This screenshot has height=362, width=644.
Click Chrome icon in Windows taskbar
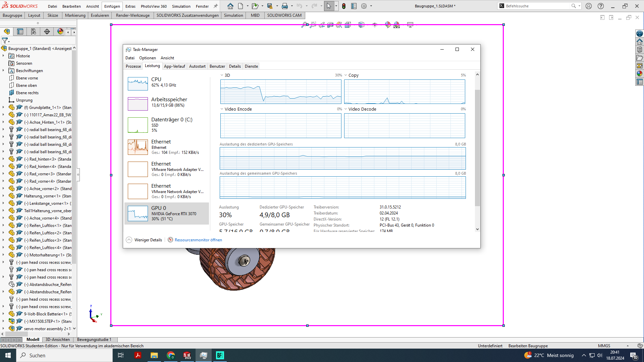pyautogui.click(x=171, y=355)
